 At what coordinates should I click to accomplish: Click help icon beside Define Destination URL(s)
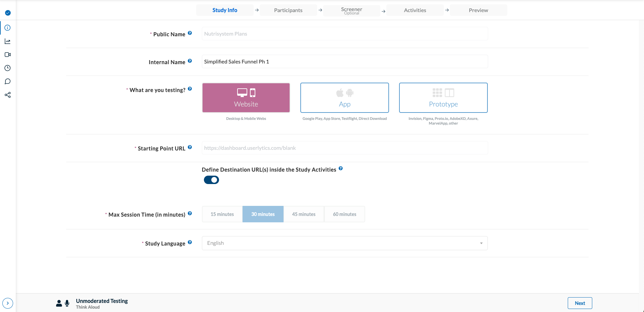(x=341, y=168)
